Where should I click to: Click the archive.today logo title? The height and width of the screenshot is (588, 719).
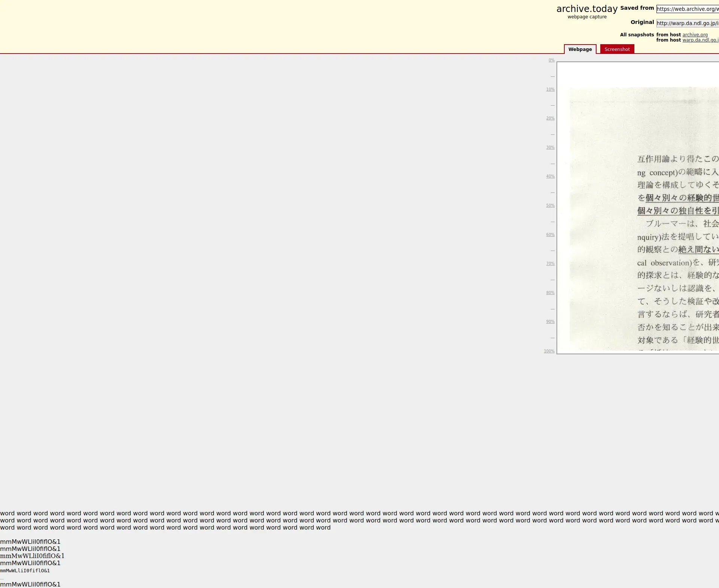[586, 9]
